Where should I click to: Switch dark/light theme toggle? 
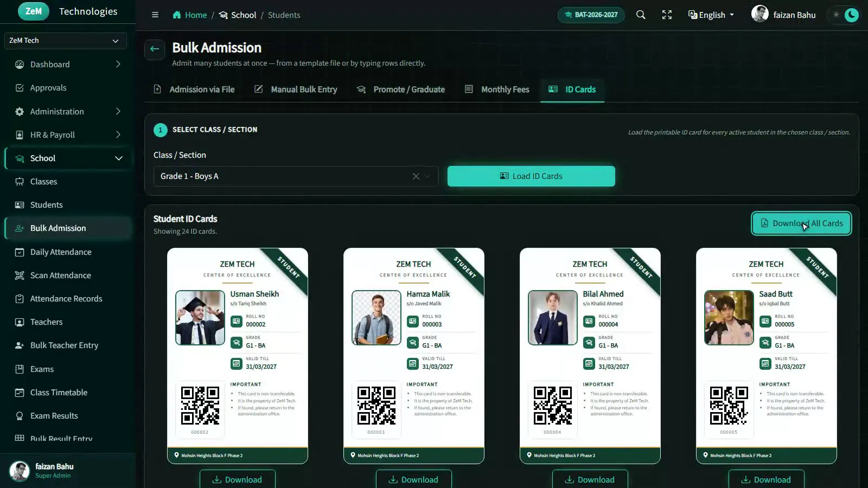pyautogui.click(x=845, y=15)
